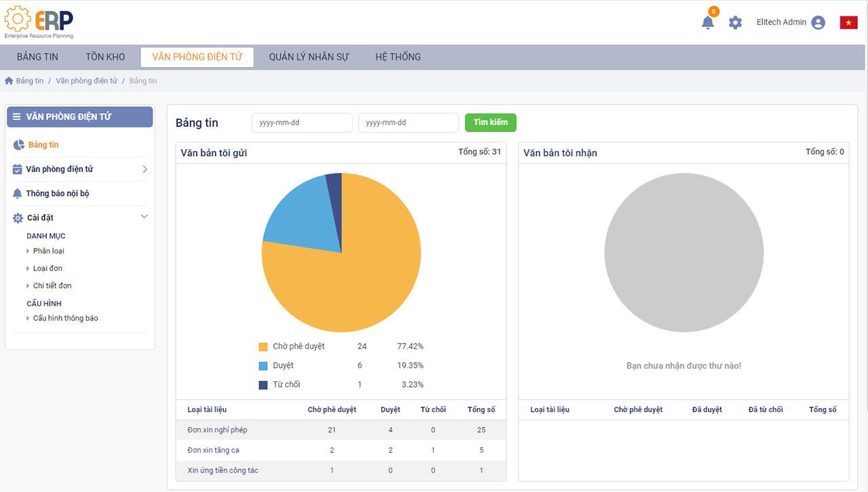Screen dimensions: 868x492
Task: Click the Đã từ chối column header
Action: tap(766, 409)
